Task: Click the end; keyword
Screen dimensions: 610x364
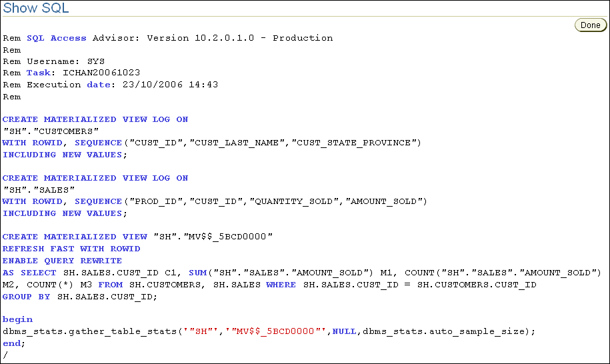Action: [13, 343]
